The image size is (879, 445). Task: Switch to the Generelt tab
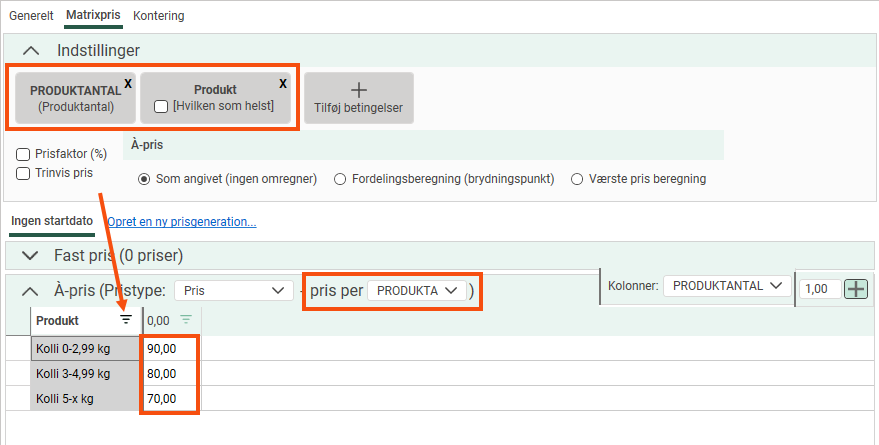coord(31,16)
